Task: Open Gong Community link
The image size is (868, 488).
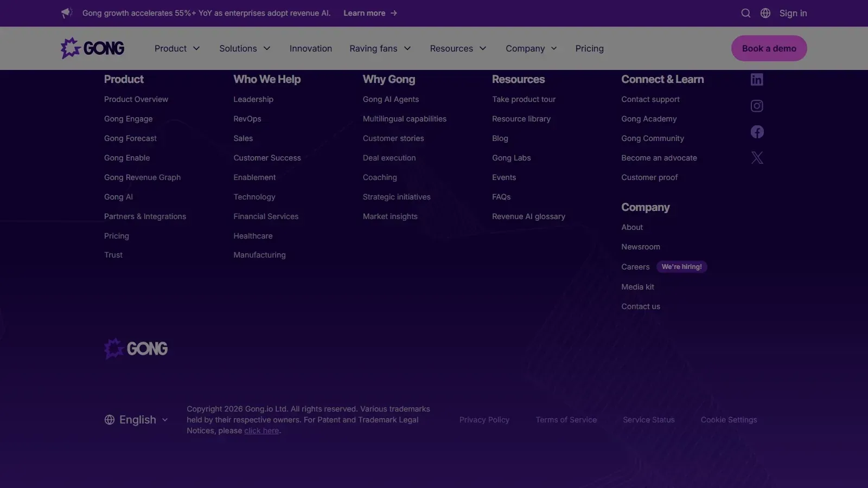Action: (653, 138)
